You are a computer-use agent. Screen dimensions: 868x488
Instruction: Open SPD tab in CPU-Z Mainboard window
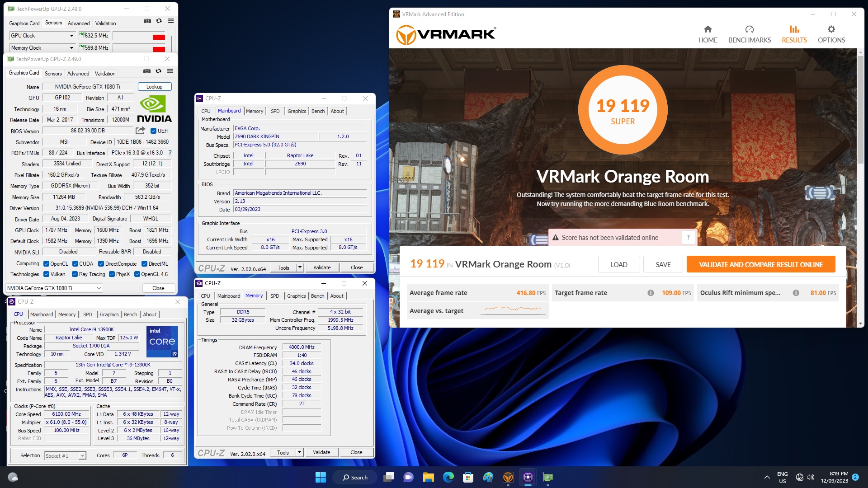[x=275, y=111]
